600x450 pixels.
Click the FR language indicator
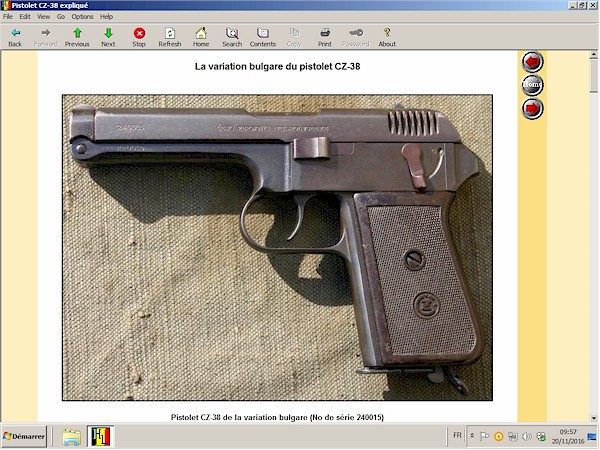coord(457,435)
